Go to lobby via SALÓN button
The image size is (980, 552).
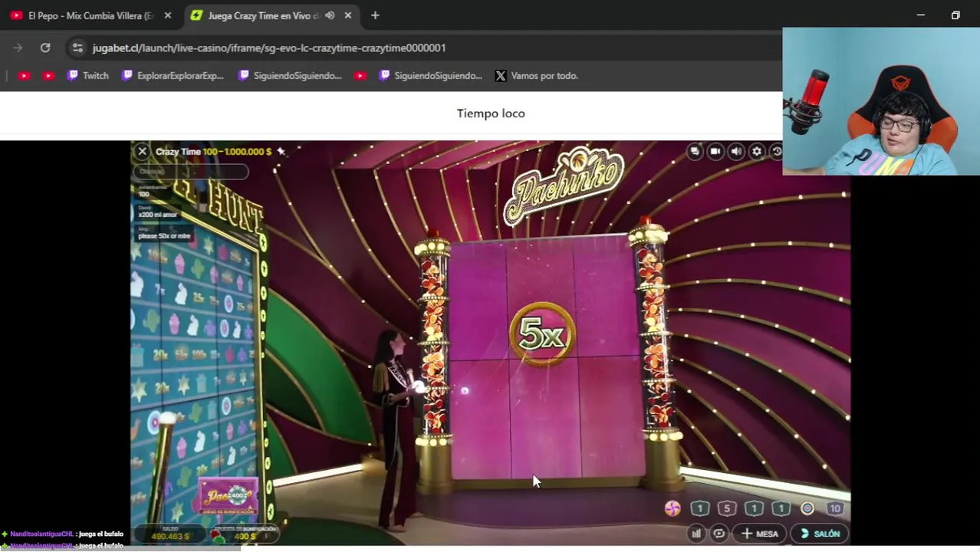coord(819,534)
